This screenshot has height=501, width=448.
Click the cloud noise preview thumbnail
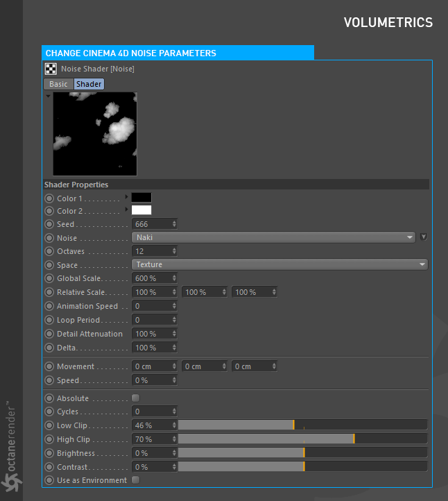[95, 134]
